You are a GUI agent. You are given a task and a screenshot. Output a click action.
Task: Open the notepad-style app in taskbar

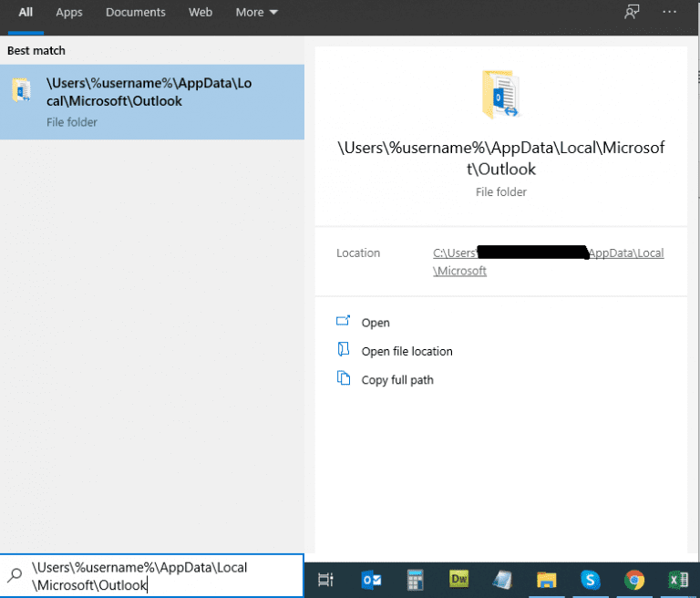click(x=502, y=580)
